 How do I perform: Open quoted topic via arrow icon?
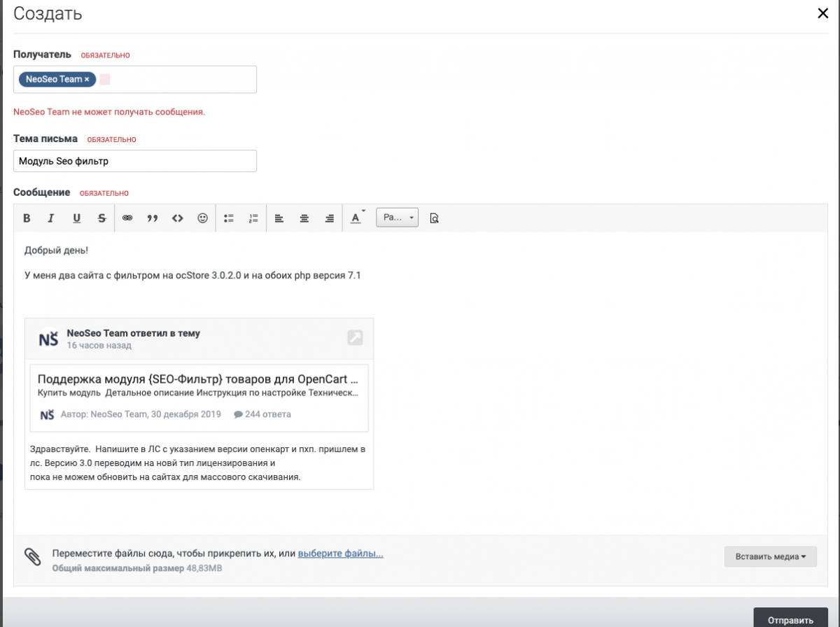(x=356, y=338)
